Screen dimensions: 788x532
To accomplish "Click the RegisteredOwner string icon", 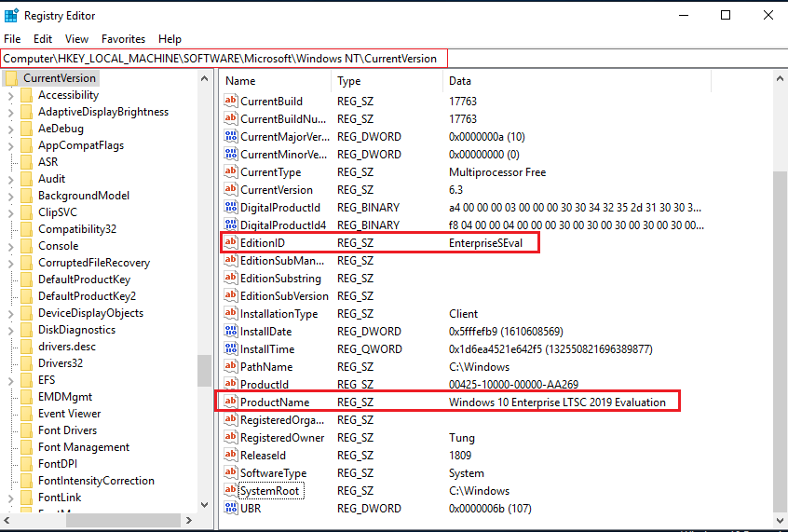I will 231,437.
